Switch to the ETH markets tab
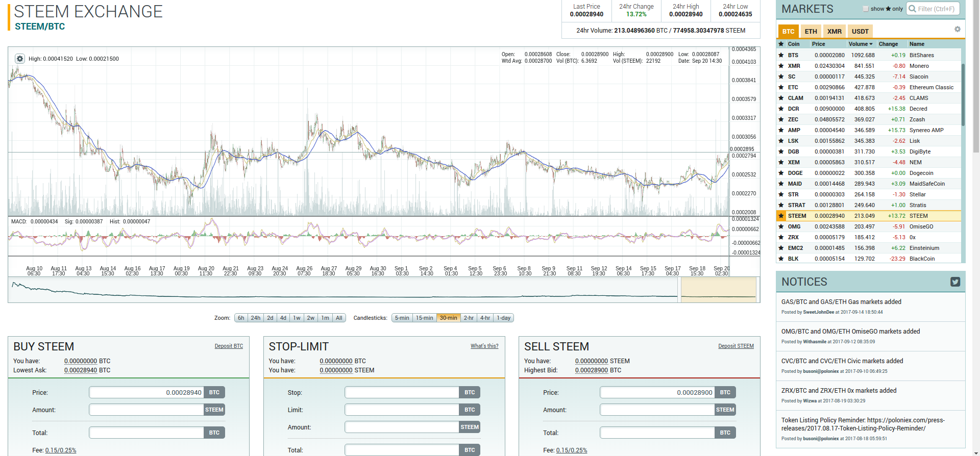Image resolution: width=980 pixels, height=456 pixels. pos(811,31)
